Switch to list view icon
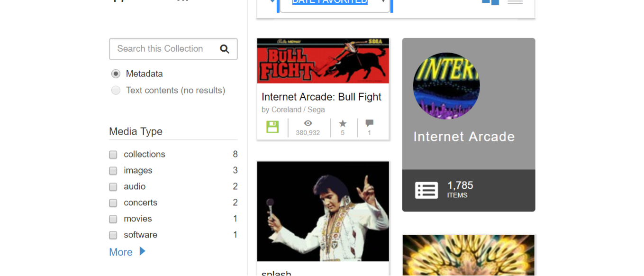Screen dimensions: 644x276 pyautogui.click(x=515, y=1)
